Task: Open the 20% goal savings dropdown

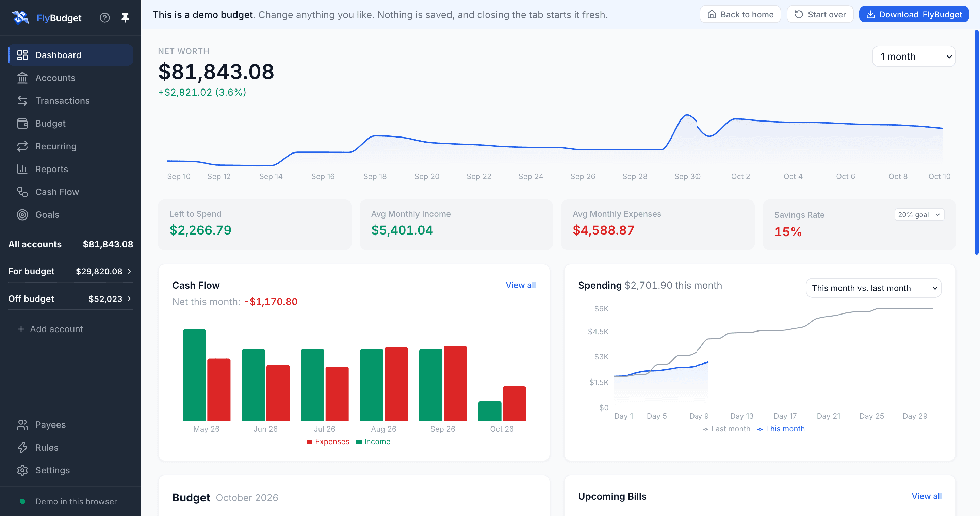Action: [919, 215]
